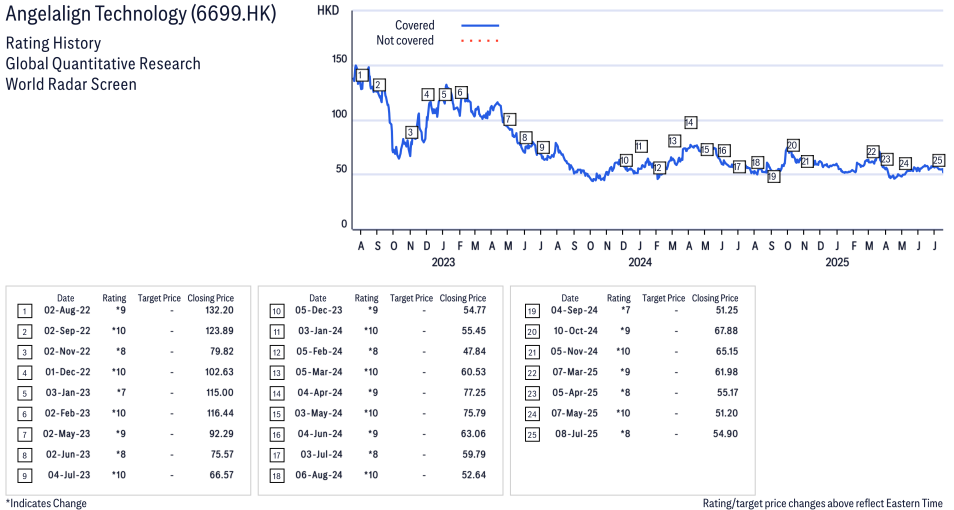
Task: Click the *Indicates Change footnote
Action: coord(46,503)
